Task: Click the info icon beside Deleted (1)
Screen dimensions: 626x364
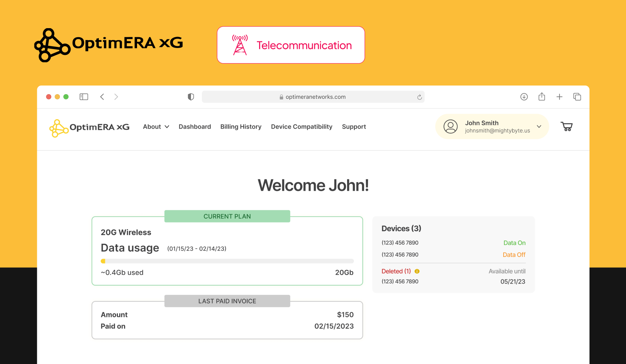Action: coord(417,271)
